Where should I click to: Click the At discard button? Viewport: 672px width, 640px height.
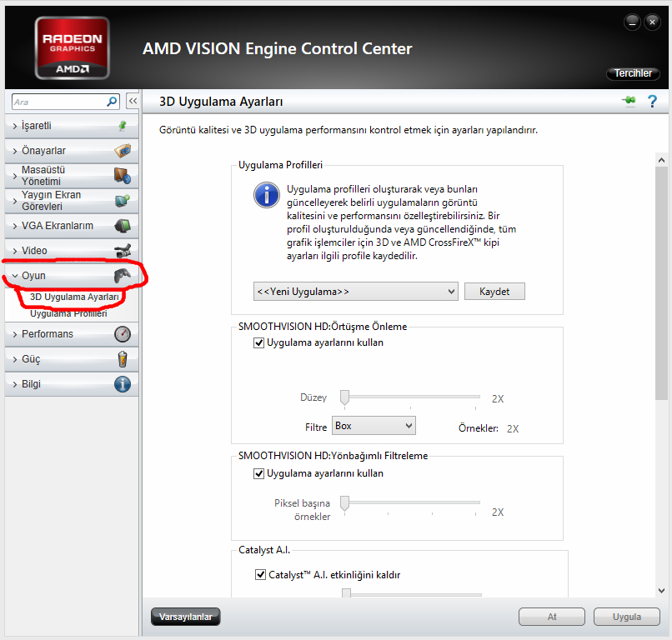coord(552,617)
